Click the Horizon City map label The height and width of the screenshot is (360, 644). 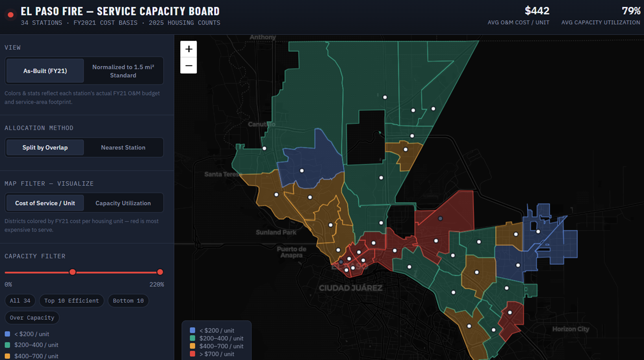tap(571, 329)
